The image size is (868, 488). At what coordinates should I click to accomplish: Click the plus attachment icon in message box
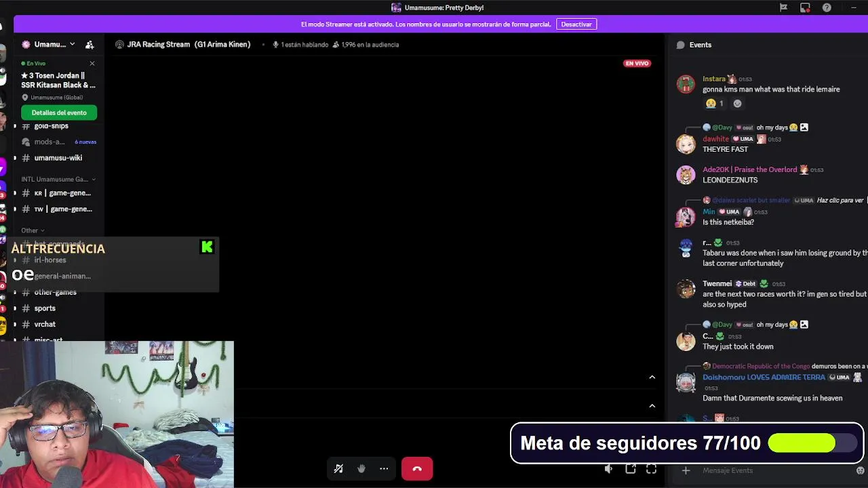coord(686,470)
